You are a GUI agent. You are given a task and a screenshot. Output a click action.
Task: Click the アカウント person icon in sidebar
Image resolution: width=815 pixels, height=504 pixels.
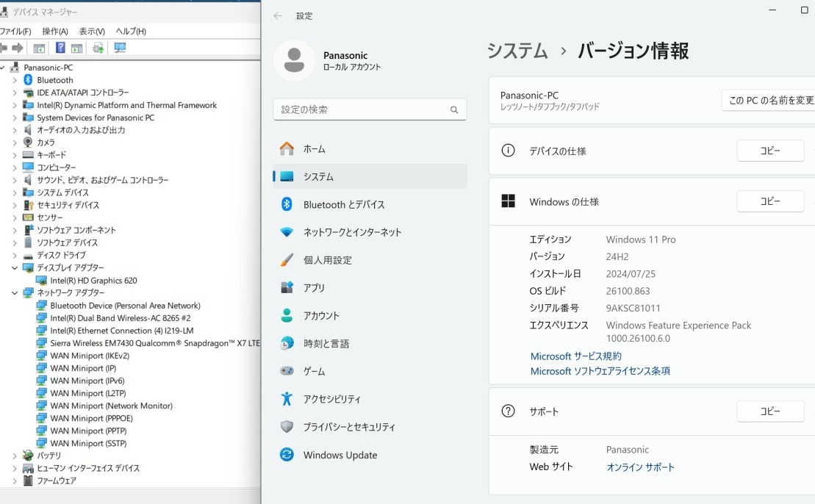click(x=287, y=315)
